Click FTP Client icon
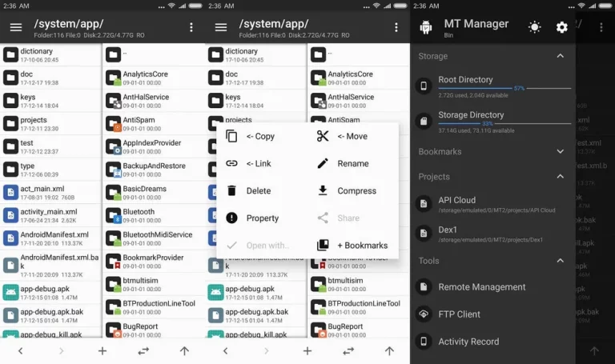This screenshot has width=615, height=364. [424, 314]
